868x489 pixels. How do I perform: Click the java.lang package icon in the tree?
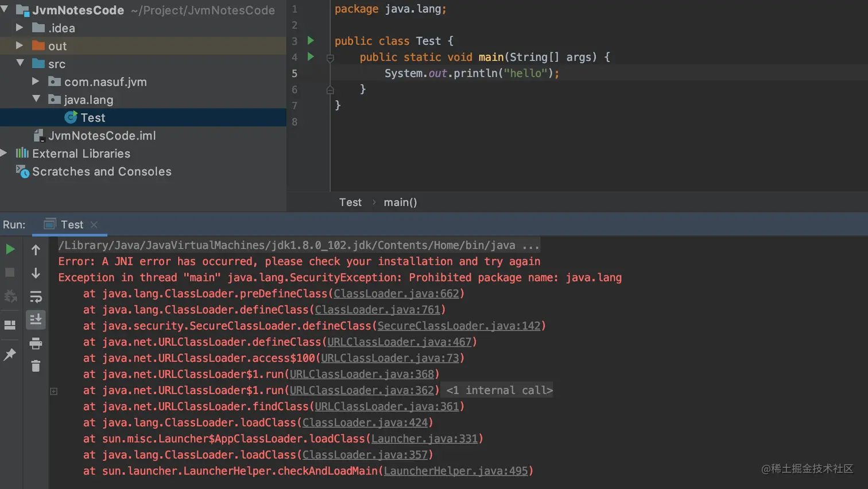pos(55,99)
